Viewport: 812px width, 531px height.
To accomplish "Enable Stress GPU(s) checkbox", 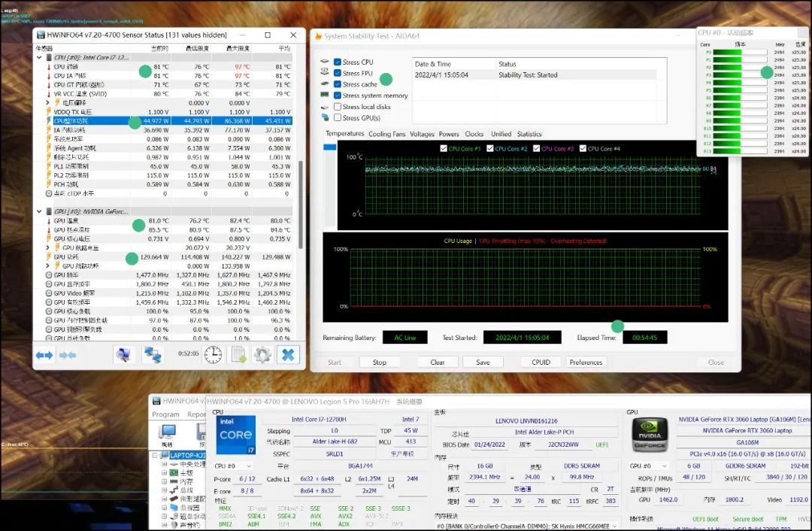I will 337,117.
